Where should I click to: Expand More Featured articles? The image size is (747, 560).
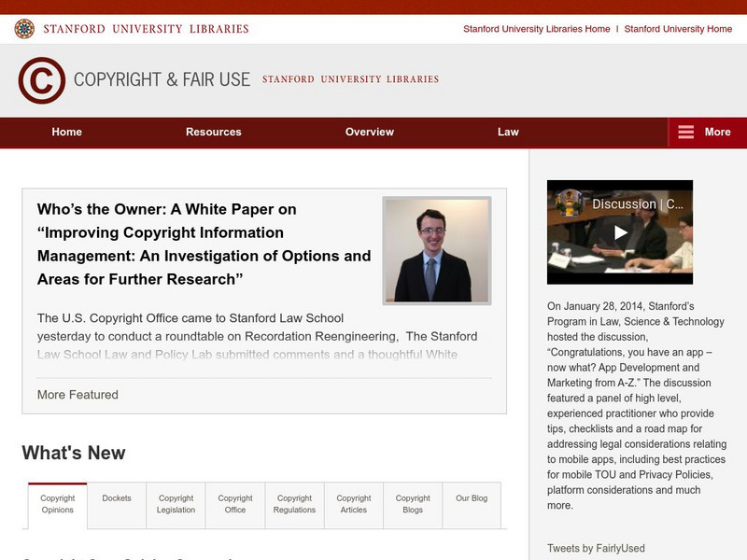pyautogui.click(x=76, y=396)
